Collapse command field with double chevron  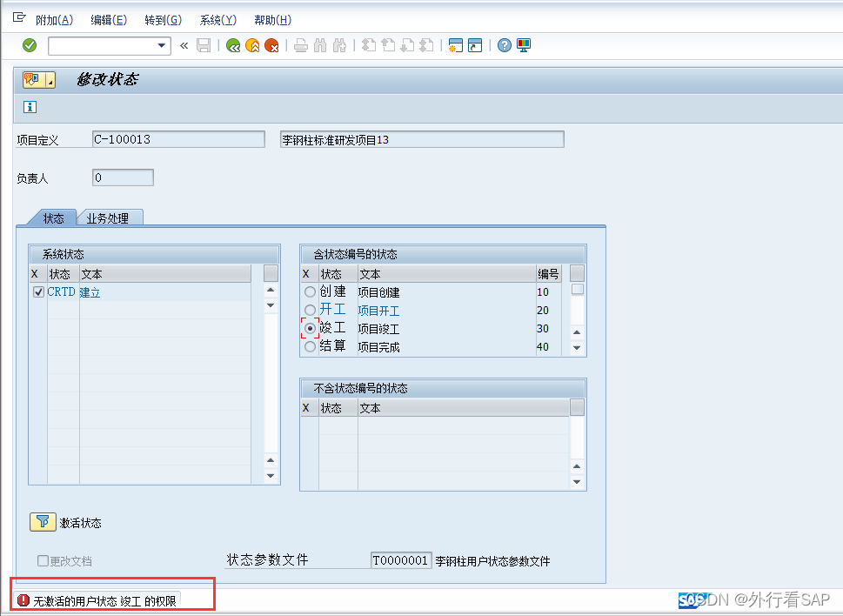click(184, 46)
